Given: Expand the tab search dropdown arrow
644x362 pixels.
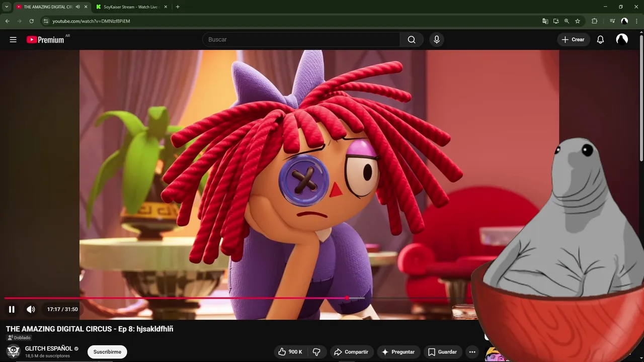Looking at the screenshot, I should [7, 7].
